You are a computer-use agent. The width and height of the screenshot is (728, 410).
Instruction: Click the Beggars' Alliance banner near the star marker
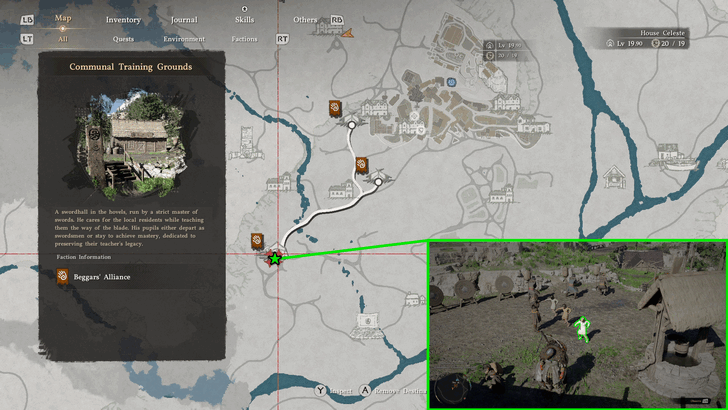tap(257, 241)
